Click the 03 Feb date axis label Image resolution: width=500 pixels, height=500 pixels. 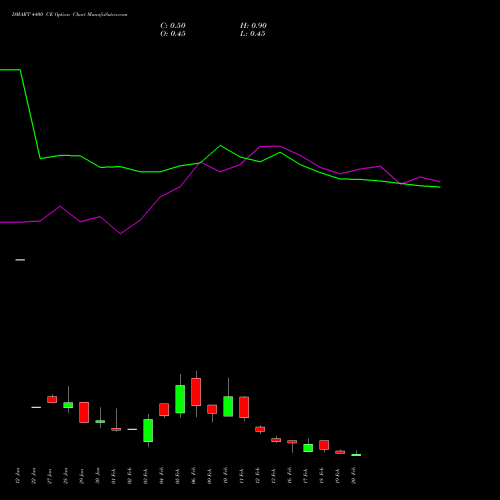pyautogui.click(x=145, y=476)
